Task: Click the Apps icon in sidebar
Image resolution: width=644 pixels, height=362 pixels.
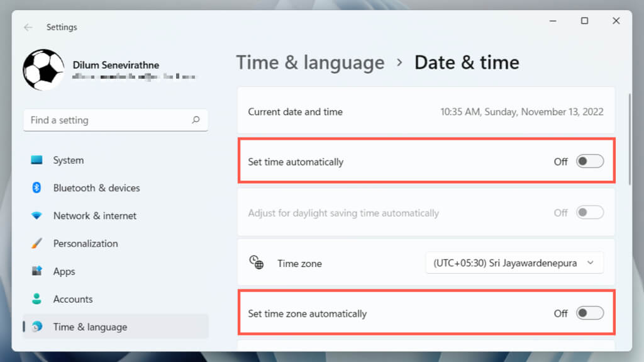Action: 36,271
